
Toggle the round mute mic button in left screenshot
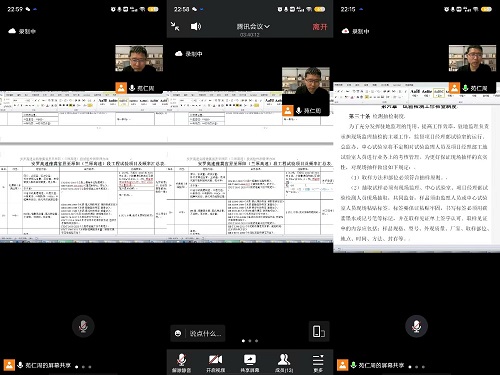[x=83, y=326]
